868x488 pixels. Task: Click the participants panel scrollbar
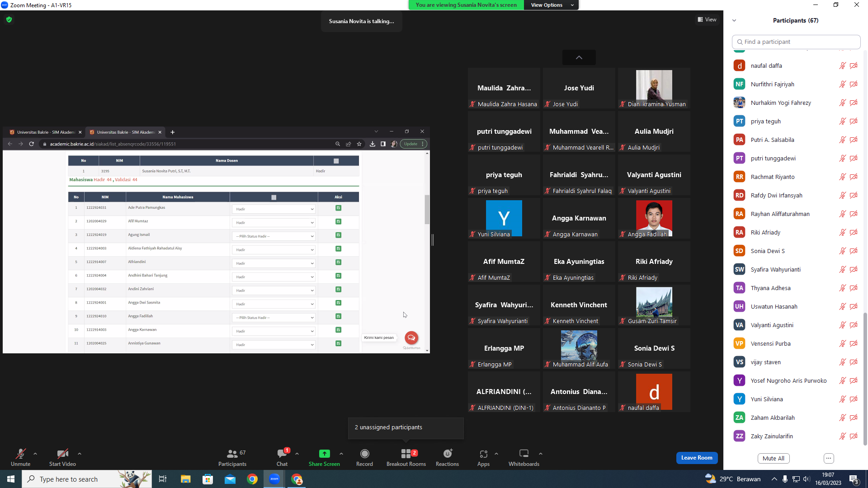tap(865, 379)
